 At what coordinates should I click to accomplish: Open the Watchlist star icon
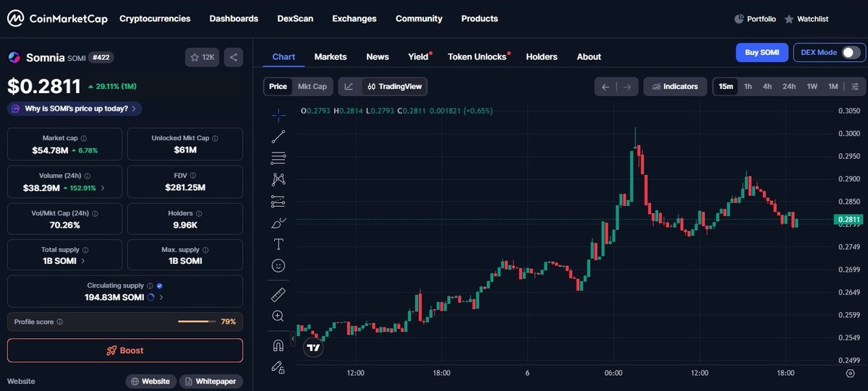point(789,19)
